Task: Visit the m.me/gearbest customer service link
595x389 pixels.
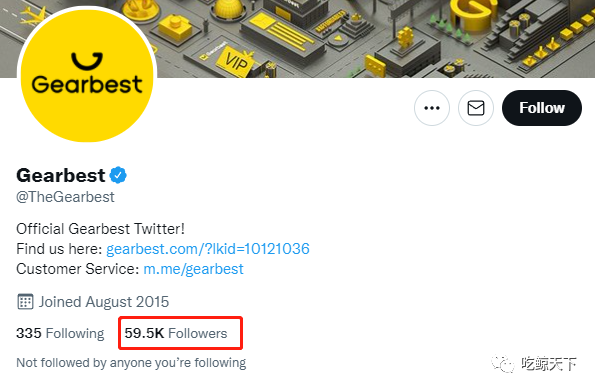Action: (x=193, y=269)
